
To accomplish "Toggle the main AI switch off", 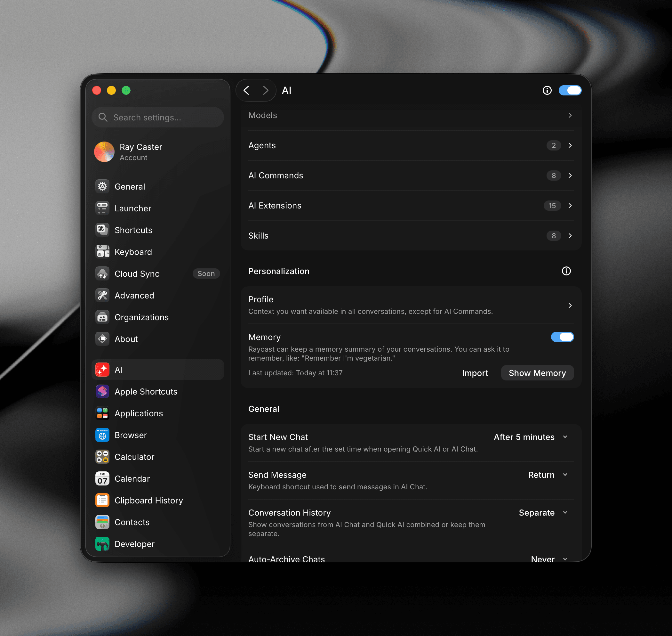I will coord(570,90).
